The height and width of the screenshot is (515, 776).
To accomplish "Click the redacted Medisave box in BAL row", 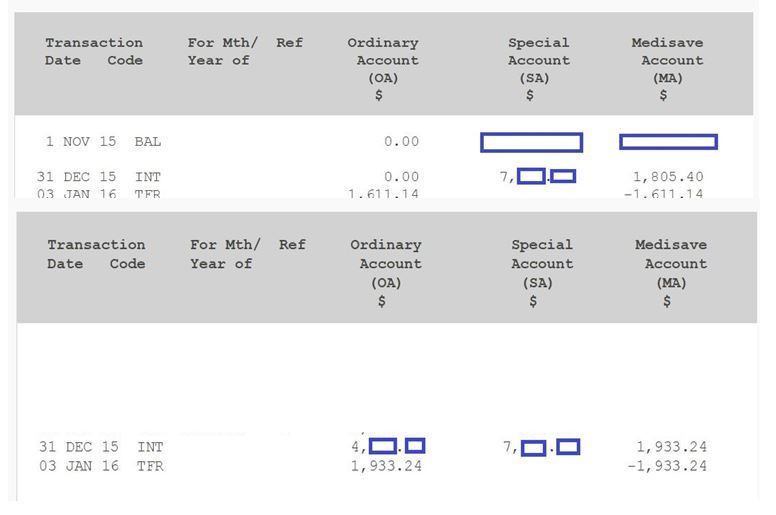I will (x=668, y=142).
